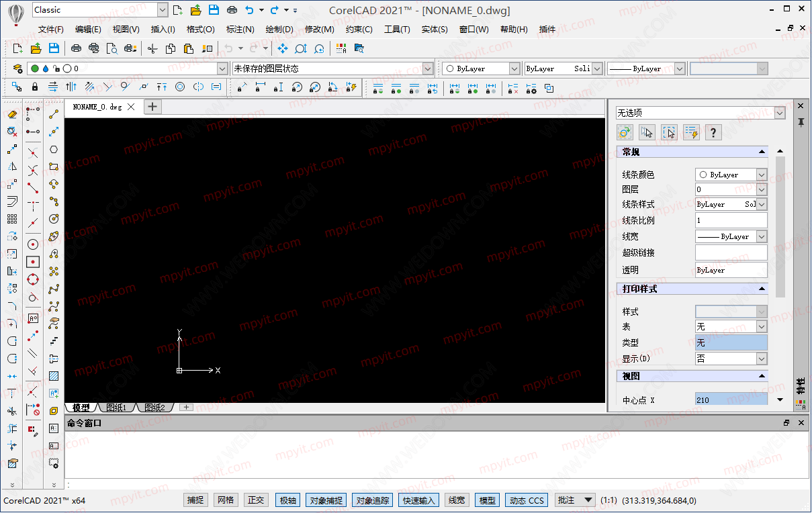Click the 动态 CCS button
This screenshot has height=513, width=812.
click(x=527, y=500)
